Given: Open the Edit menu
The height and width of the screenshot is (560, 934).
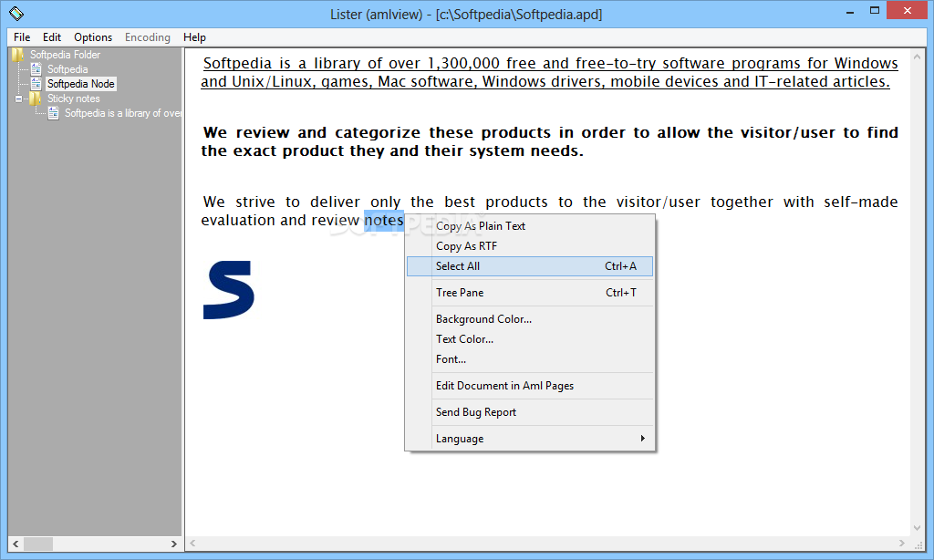Looking at the screenshot, I should coord(52,36).
